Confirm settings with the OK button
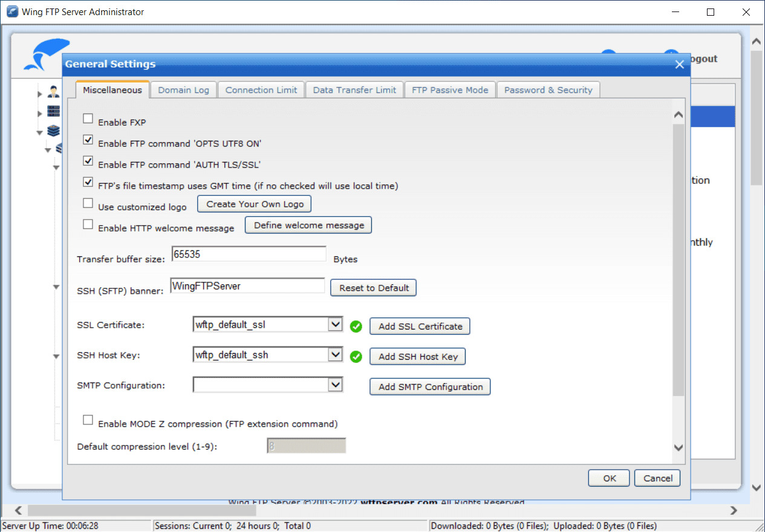 [x=609, y=478]
